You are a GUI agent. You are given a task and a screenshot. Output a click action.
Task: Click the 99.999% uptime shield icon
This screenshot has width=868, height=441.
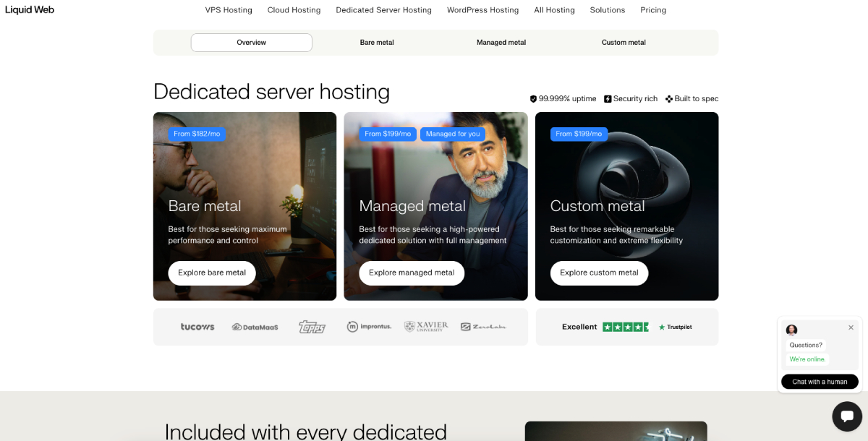[x=533, y=98]
